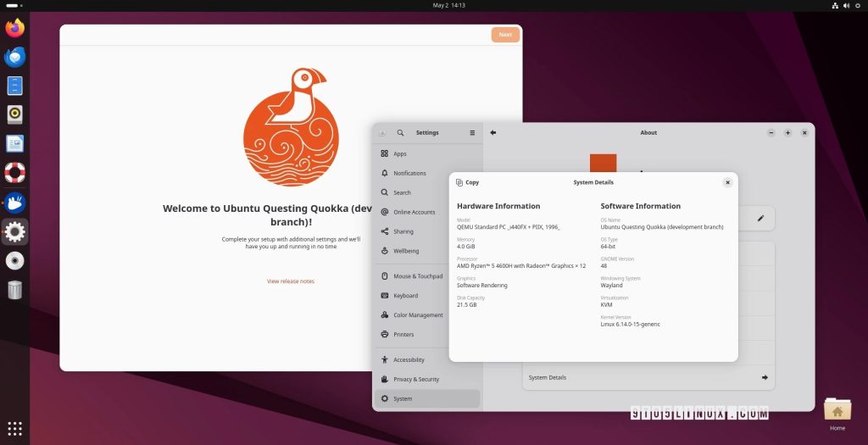This screenshot has height=445, width=868.
Task: Select Notifications in Settings sidebar
Action: tap(409, 173)
